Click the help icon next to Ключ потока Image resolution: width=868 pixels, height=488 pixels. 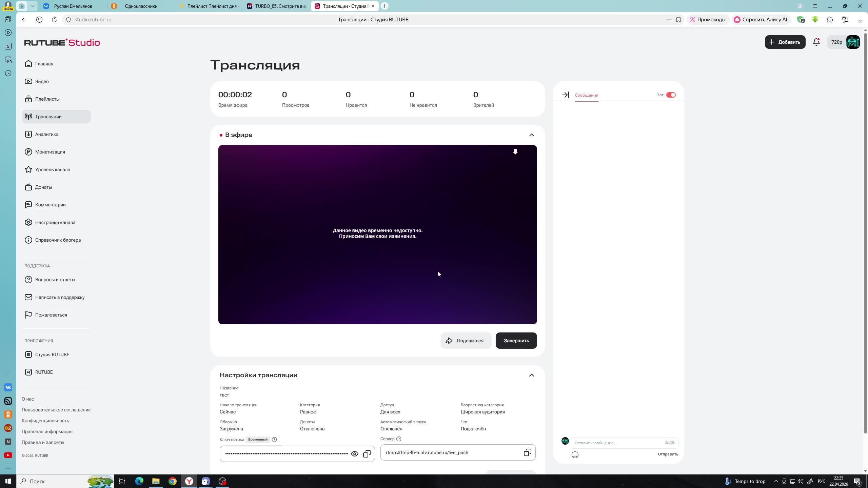[274, 439]
